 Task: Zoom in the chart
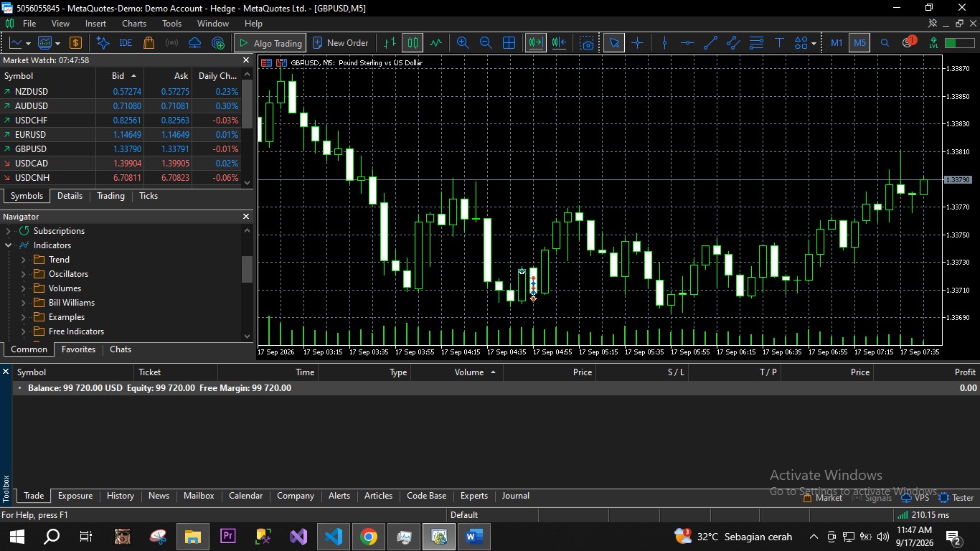[463, 43]
